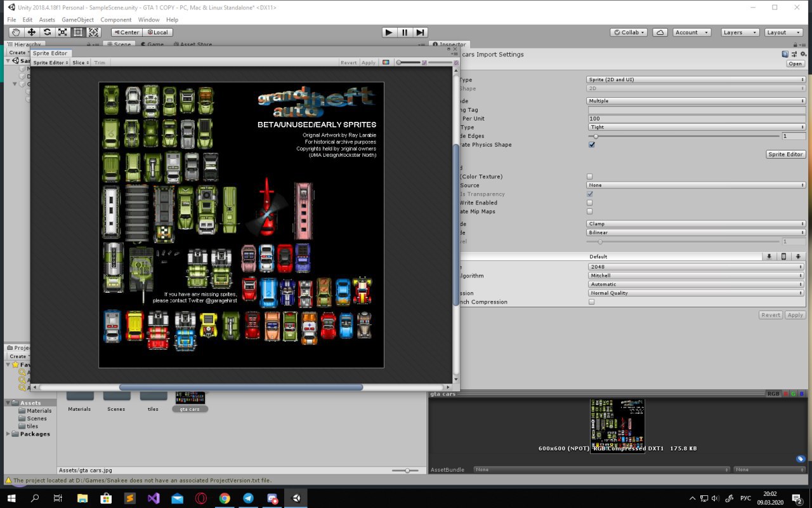Open the Max Size dropdown showing 2048
The height and width of the screenshot is (508, 812).
coord(697,267)
